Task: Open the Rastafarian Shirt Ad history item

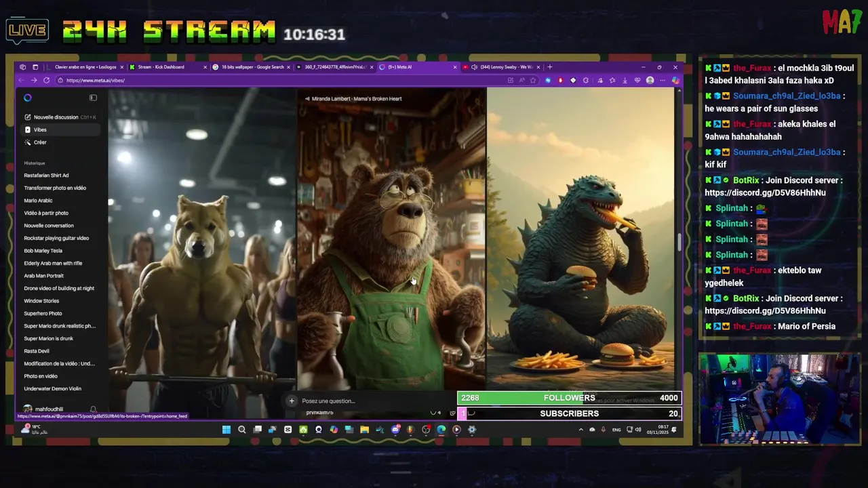Action: click(46, 176)
